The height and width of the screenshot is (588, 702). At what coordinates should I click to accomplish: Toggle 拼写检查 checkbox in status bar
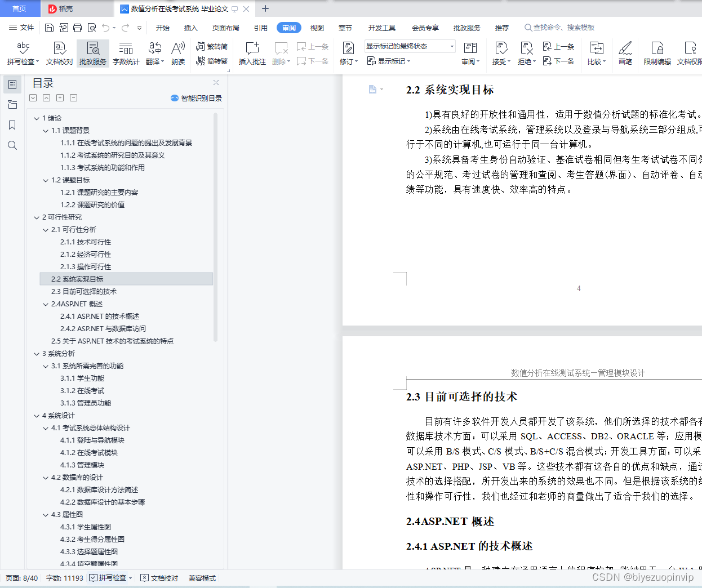pyautogui.click(x=93, y=578)
